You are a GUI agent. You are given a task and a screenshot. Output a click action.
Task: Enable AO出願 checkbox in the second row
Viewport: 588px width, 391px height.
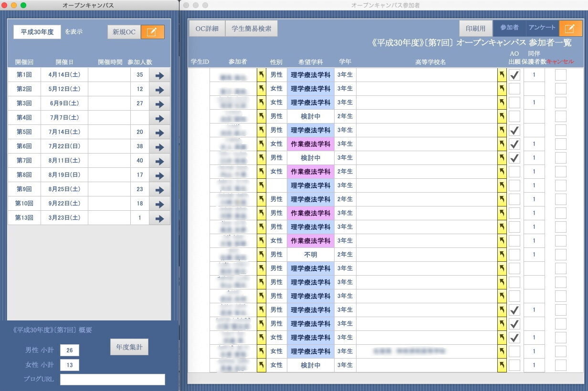(514, 89)
